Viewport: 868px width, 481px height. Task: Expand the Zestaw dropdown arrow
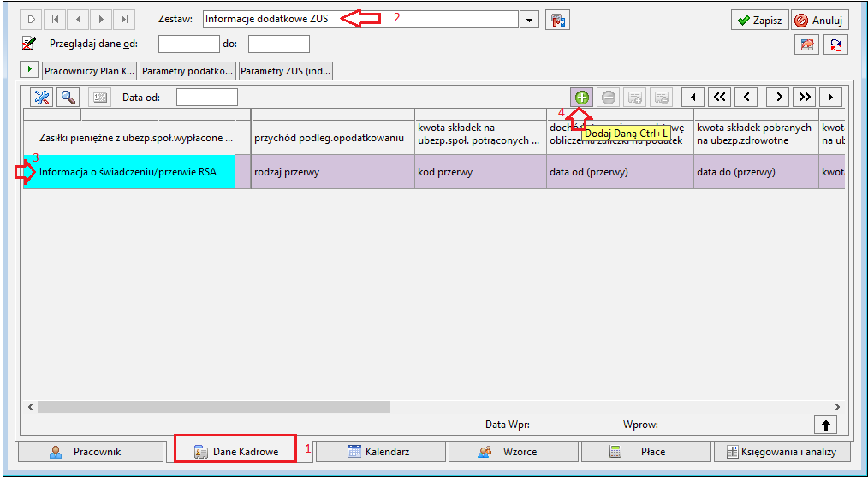[x=529, y=20]
